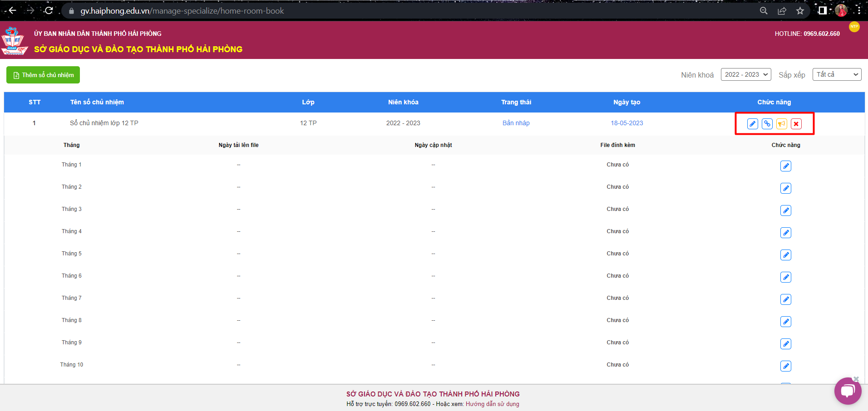Click the link icon in the Chức năng column

point(767,124)
